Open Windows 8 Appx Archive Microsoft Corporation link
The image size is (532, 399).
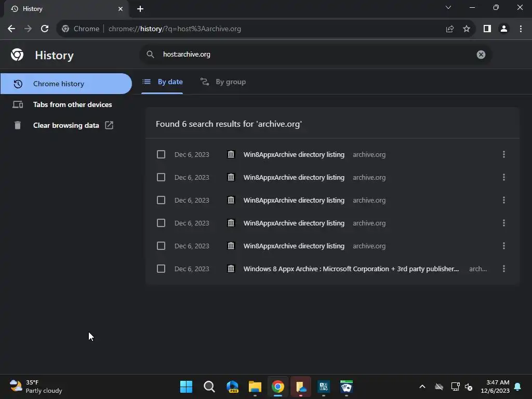tap(351, 269)
